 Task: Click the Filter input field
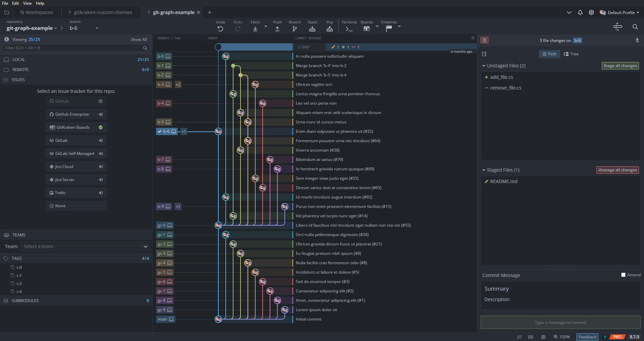click(73, 48)
